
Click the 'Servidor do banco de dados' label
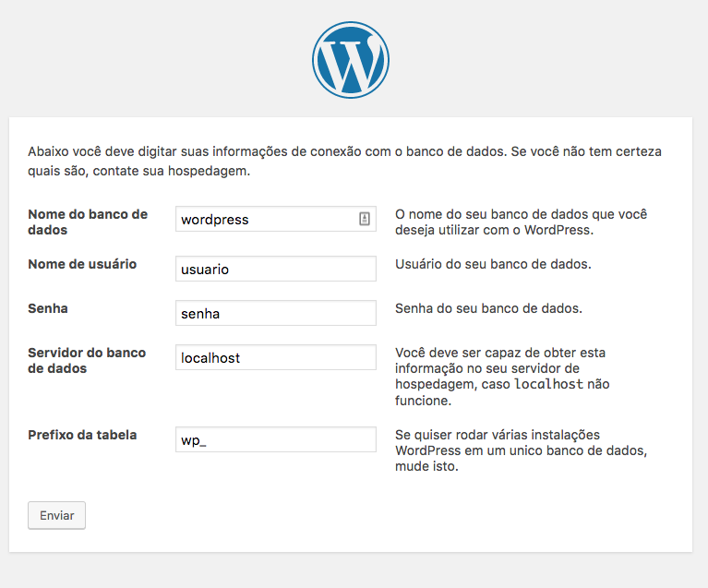pyautogui.click(x=87, y=360)
